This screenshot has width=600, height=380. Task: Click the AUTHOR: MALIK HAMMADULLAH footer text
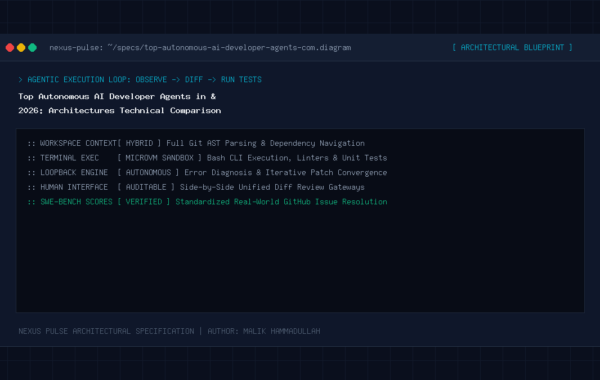pyautogui.click(x=264, y=331)
